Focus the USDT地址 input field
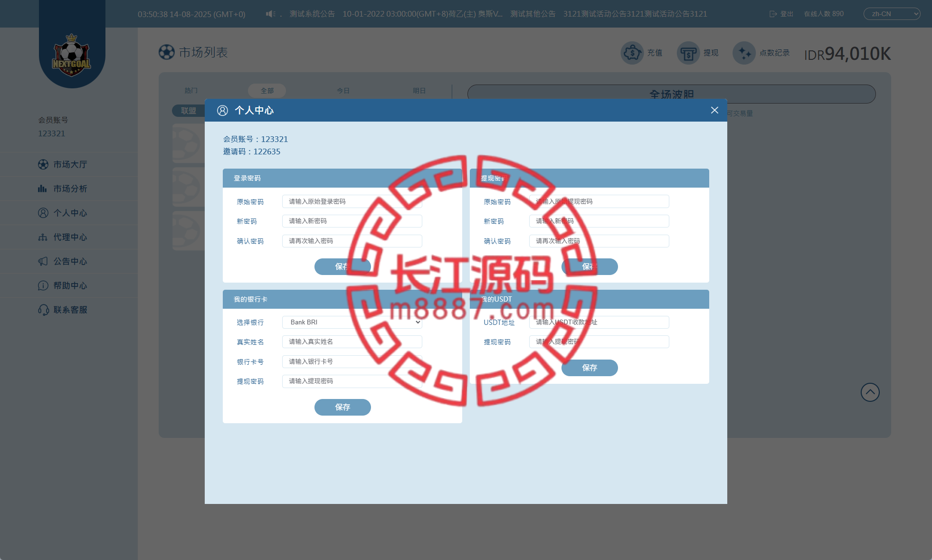Viewport: 932px width, 560px height. point(599,322)
